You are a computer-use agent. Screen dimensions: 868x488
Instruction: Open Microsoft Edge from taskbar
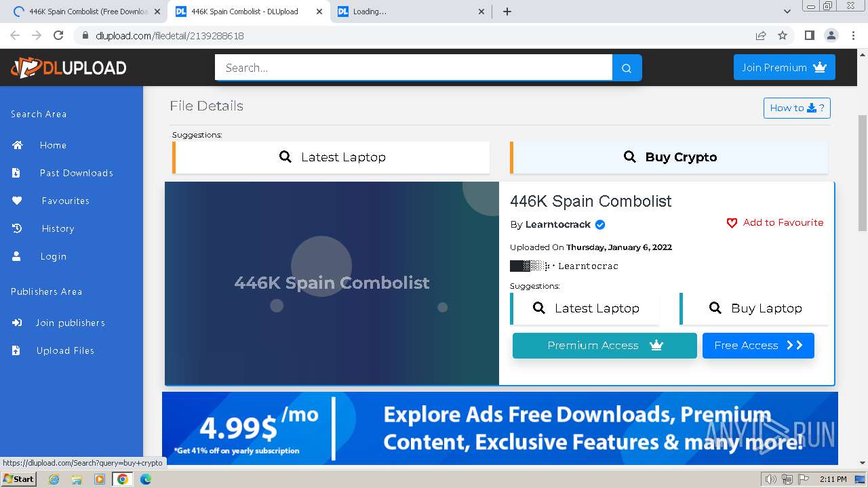(x=146, y=479)
